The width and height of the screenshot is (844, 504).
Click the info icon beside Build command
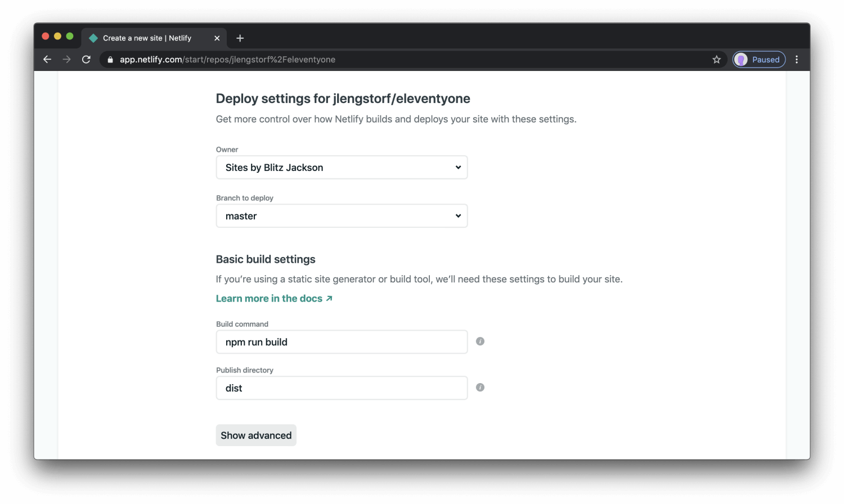(480, 341)
